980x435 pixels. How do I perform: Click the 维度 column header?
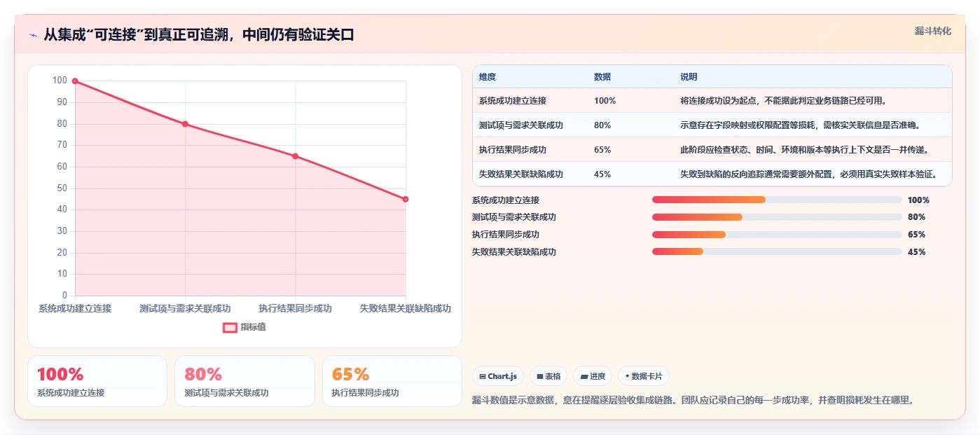point(488,77)
